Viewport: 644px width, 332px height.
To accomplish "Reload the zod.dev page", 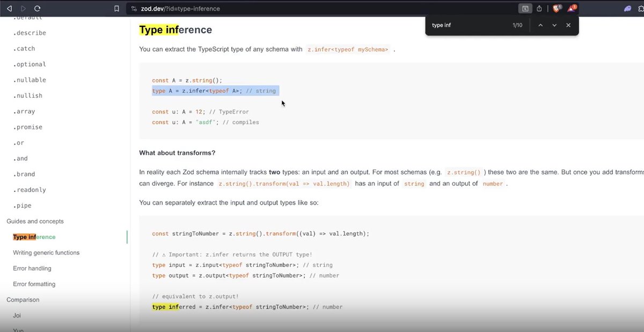I will pyautogui.click(x=37, y=9).
